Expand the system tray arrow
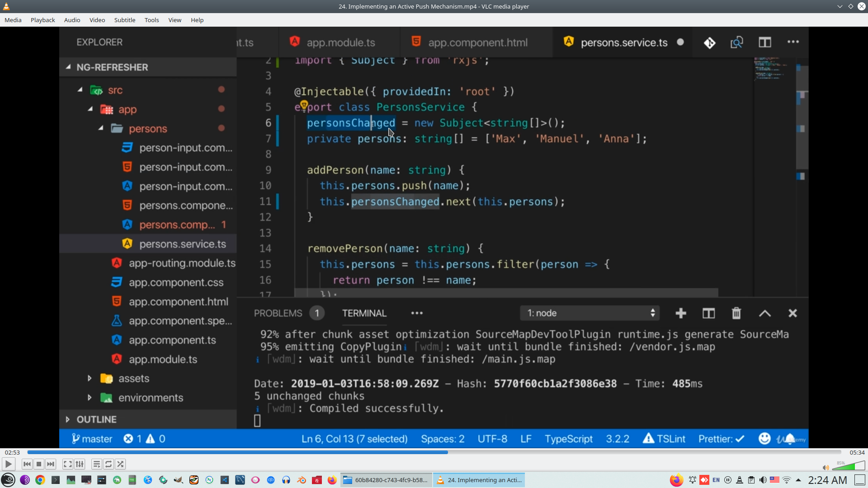Viewport: 868px width, 488px height. [x=798, y=480]
